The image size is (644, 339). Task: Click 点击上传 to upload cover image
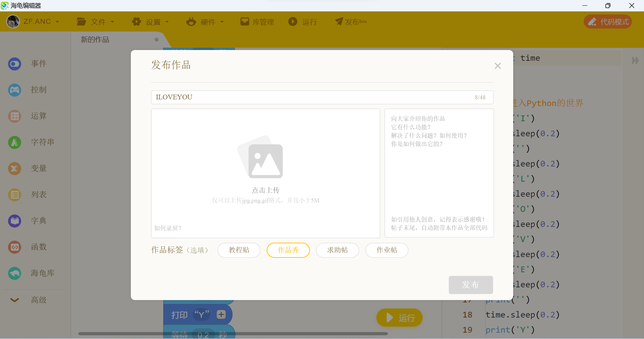266,190
